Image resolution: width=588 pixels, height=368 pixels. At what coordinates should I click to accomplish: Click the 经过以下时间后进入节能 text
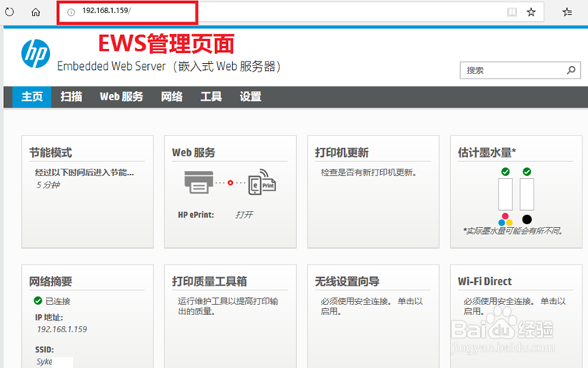pos(84,173)
